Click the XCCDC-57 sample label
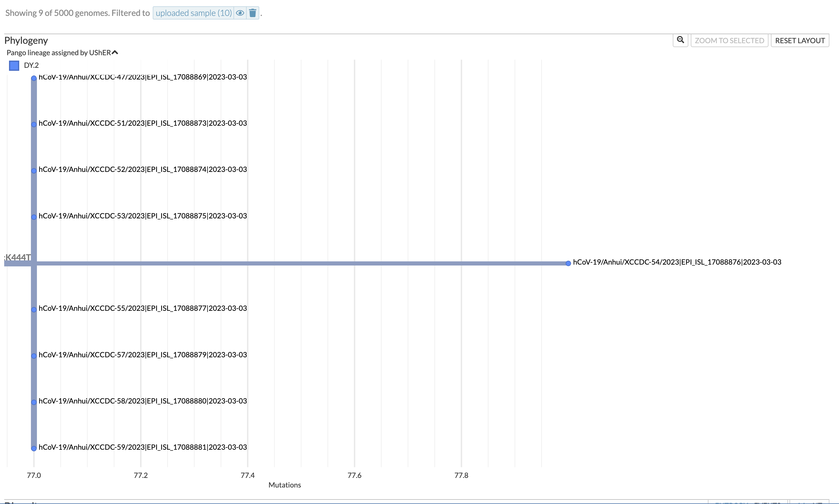 coord(143,355)
